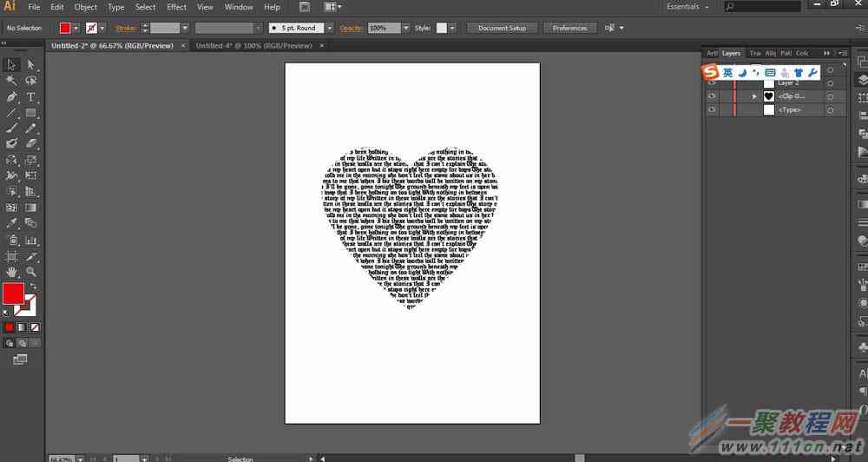
Task: Open the Arrange Documents dropdown
Action: point(333,7)
